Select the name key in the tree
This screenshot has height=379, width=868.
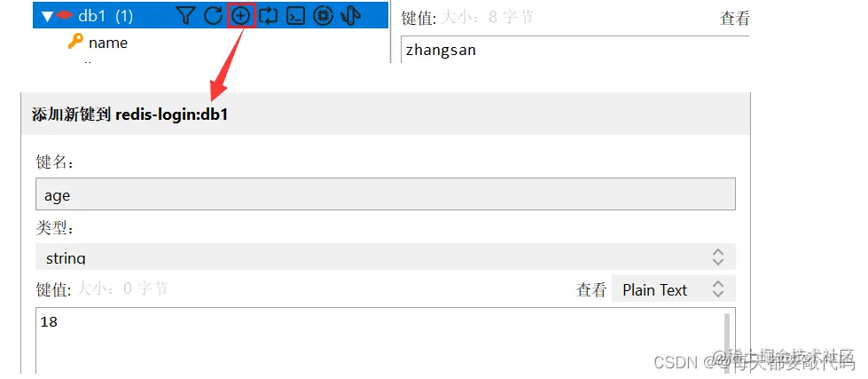click(108, 43)
